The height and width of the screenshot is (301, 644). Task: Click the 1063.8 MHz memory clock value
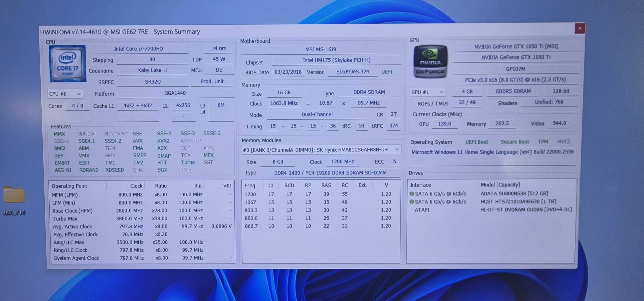click(284, 103)
